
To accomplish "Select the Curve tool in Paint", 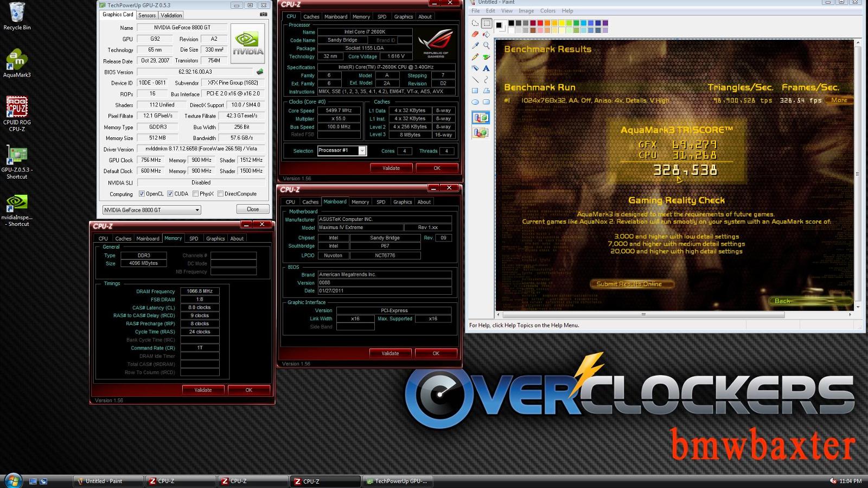I will [487, 80].
